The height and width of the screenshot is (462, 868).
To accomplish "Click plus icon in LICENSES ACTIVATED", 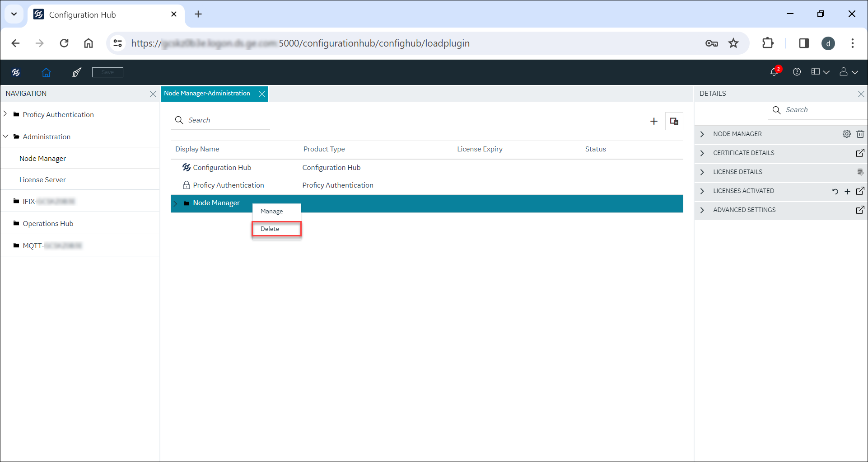I will [x=848, y=191].
